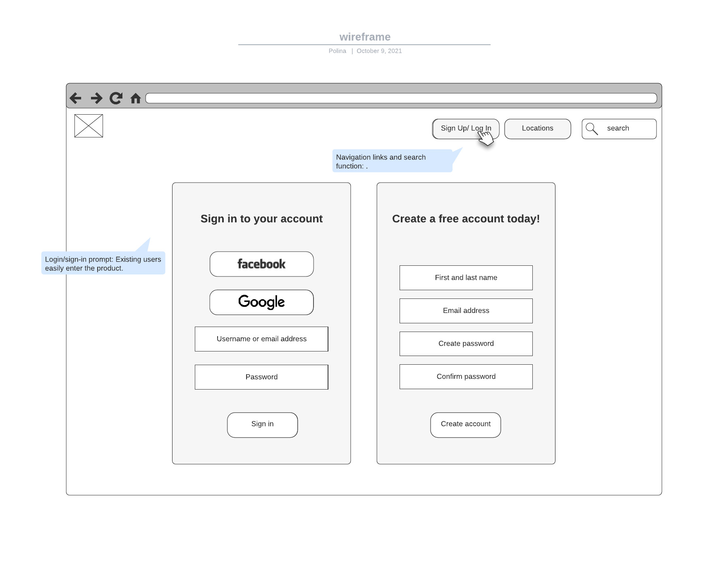Focus the Password field in sign-in form

click(261, 377)
